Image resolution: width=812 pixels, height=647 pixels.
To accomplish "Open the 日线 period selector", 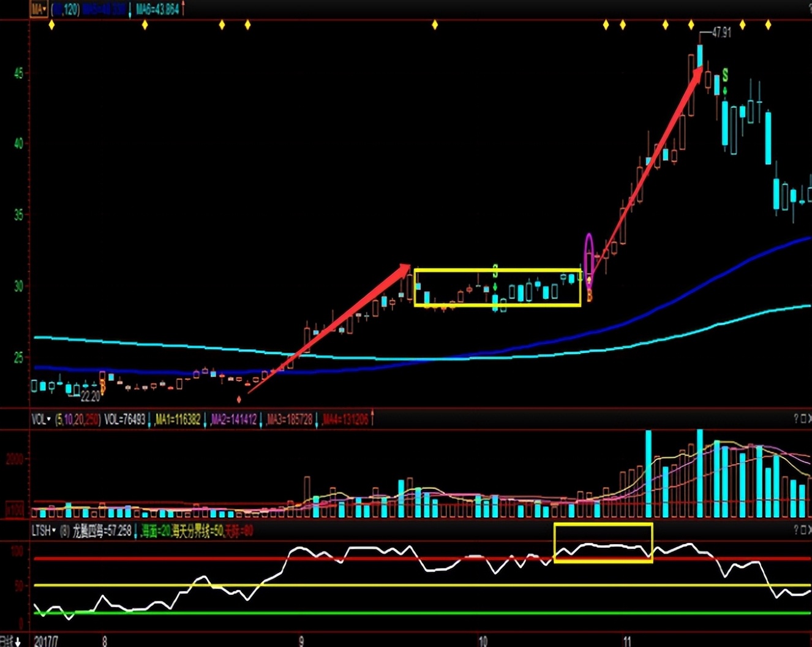I will click(10, 641).
